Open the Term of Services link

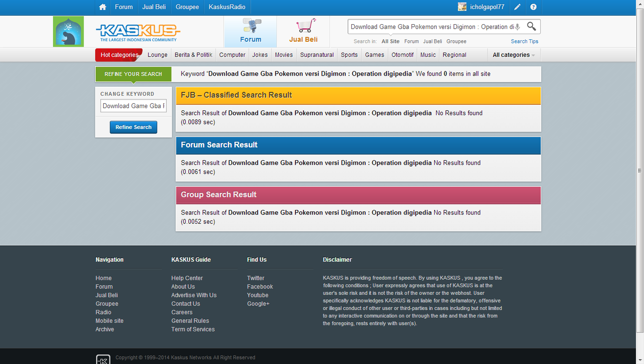[193, 329]
